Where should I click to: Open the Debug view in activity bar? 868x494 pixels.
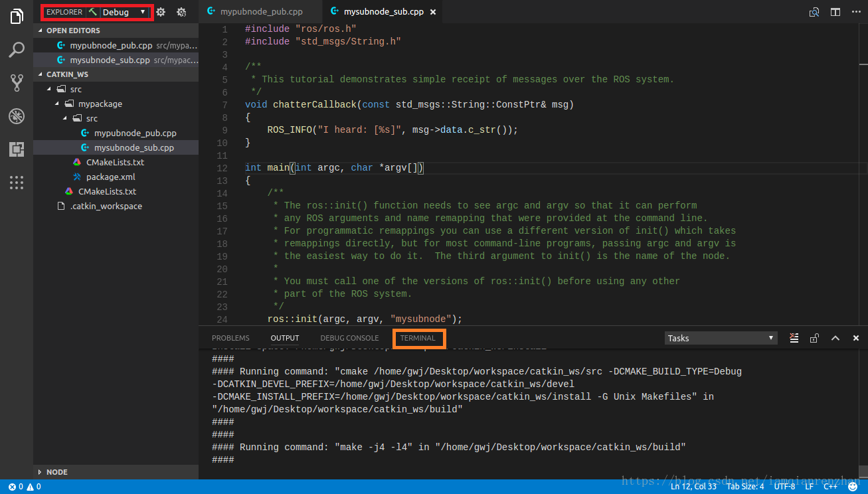[17, 116]
